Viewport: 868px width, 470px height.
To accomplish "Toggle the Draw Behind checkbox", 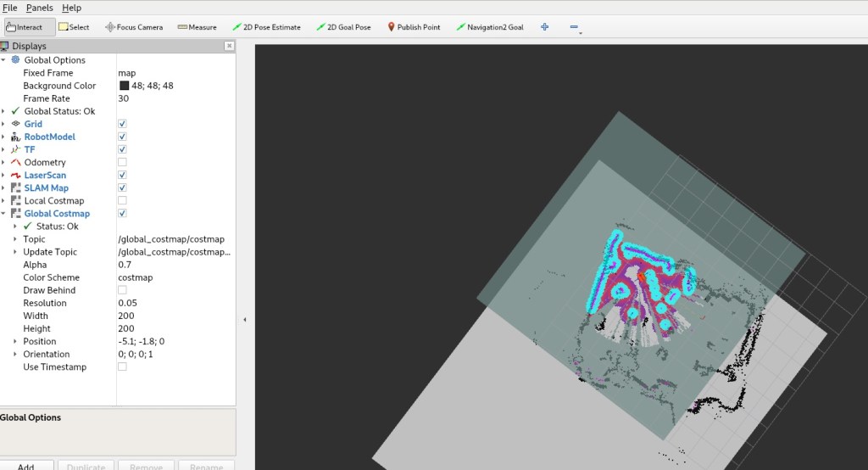I will pyautogui.click(x=122, y=290).
